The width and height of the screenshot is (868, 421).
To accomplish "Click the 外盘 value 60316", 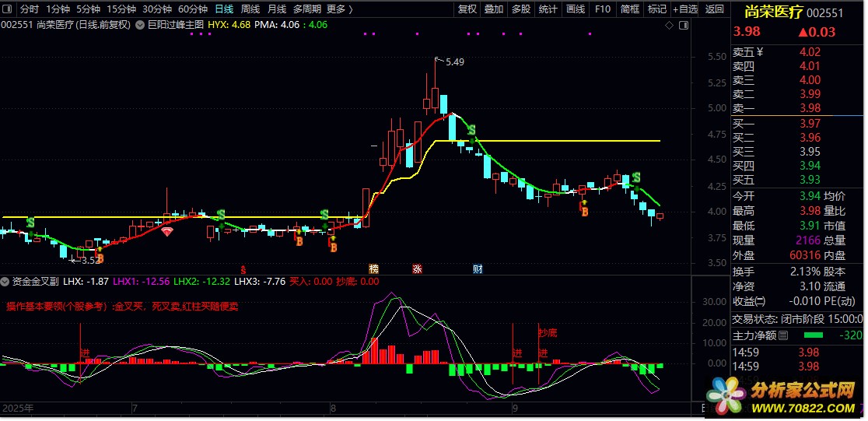I will (x=806, y=255).
